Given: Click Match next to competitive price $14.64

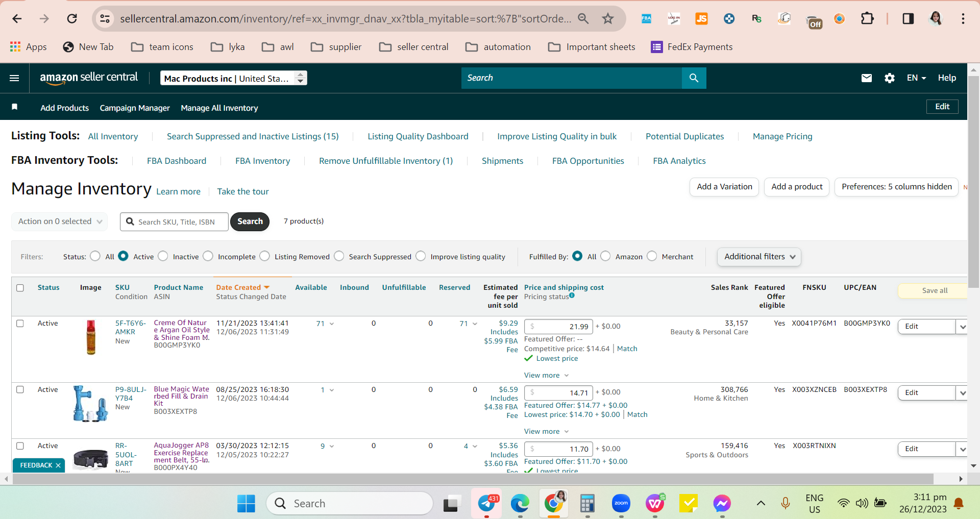Looking at the screenshot, I should [x=627, y=349].
